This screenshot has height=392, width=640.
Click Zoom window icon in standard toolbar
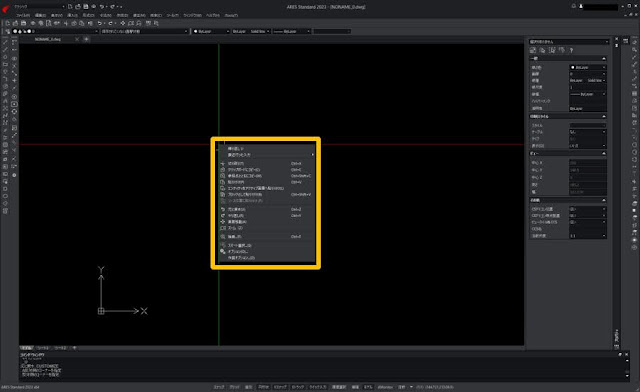point(131,23)
